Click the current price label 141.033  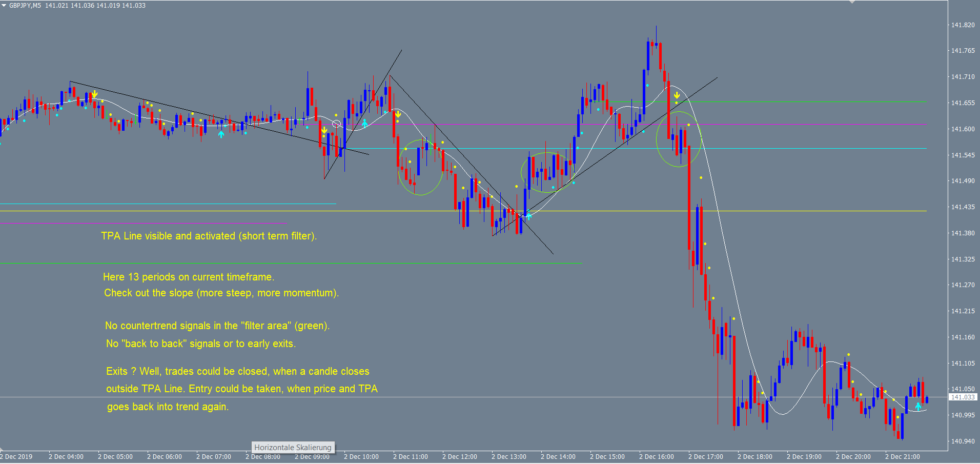pyautogui.click(x=963, y=397)
